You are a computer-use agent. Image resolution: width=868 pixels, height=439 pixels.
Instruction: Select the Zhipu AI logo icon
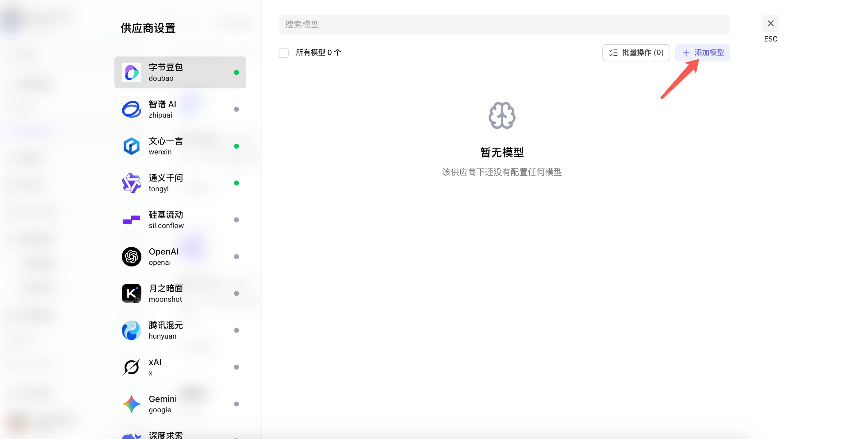(x=131, y=109)
